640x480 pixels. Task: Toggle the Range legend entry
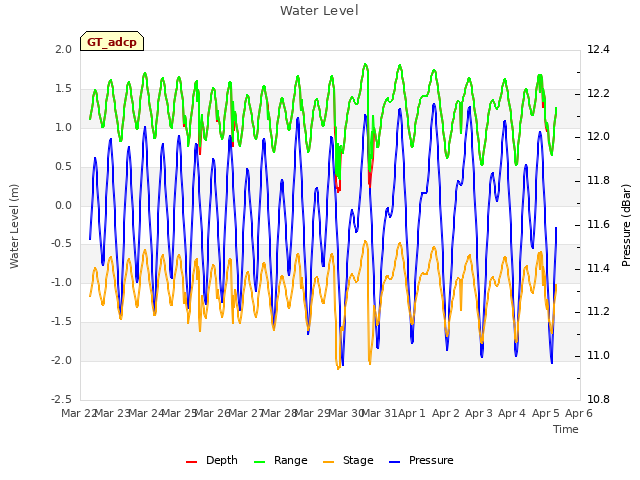pyautogui.click(x=280, y=460)
